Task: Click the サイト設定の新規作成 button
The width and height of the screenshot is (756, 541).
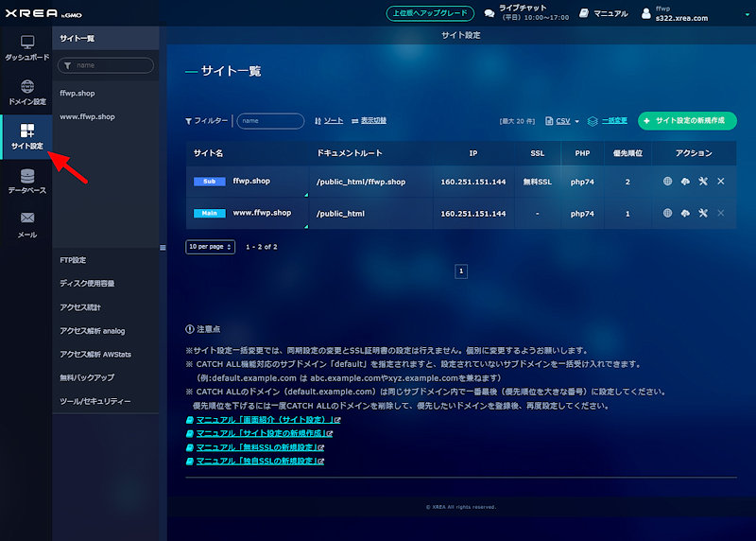Action: click(687, 121)
